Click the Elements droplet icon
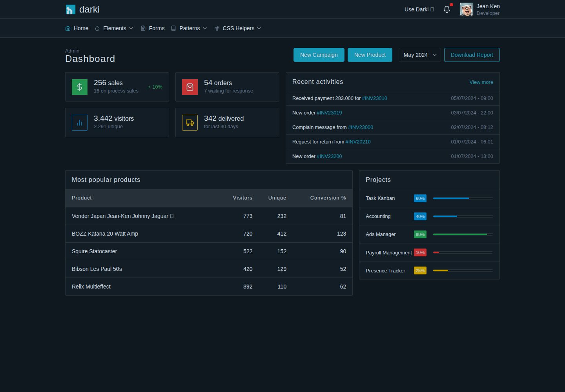 pos(97,28)
